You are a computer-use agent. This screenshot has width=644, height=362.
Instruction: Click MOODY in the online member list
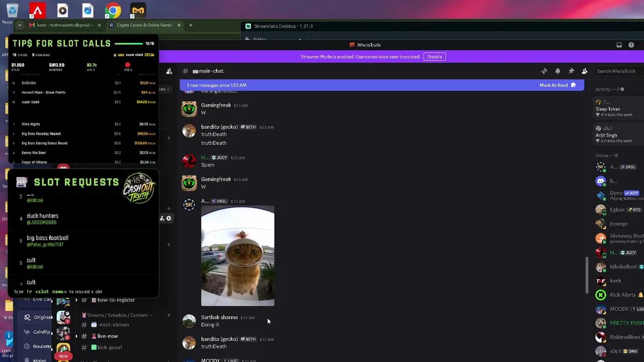(x=619, y=309)
